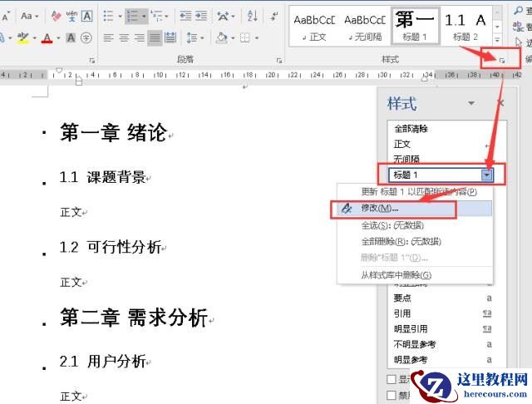This screenshot has height=404, width=532.
Task: Step the styles gallery down one row
Action: click(x=497, y=27)
